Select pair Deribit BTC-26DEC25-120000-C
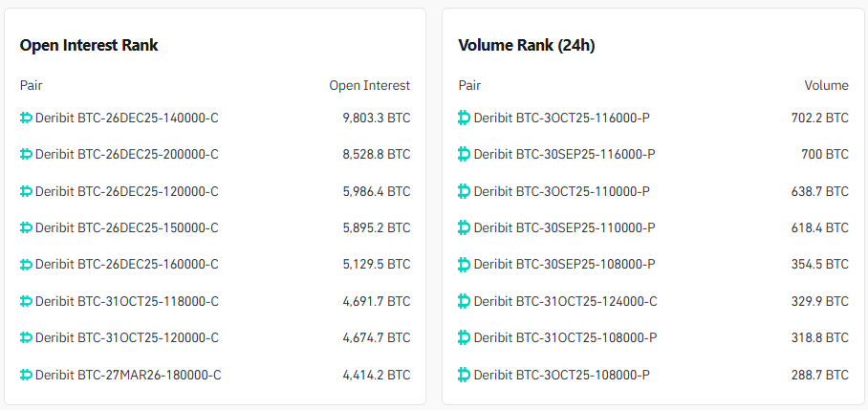 click(127, 191)
